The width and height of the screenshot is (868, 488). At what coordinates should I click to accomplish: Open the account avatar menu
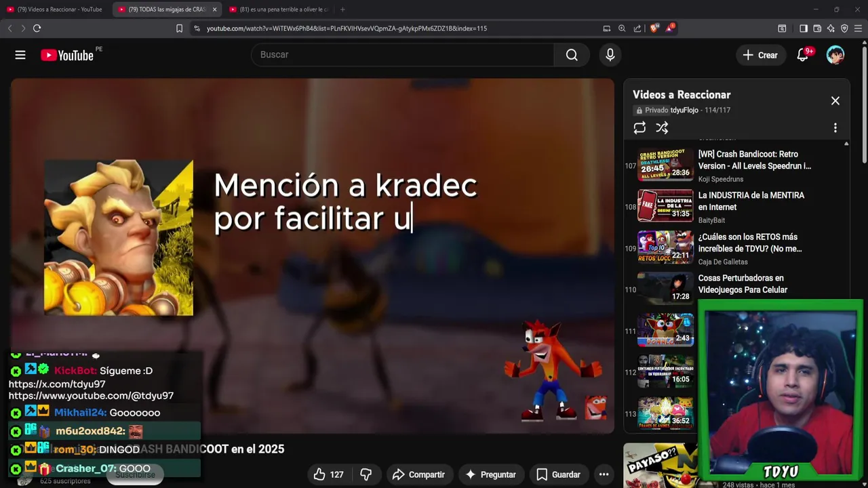(x=835, y=55)
